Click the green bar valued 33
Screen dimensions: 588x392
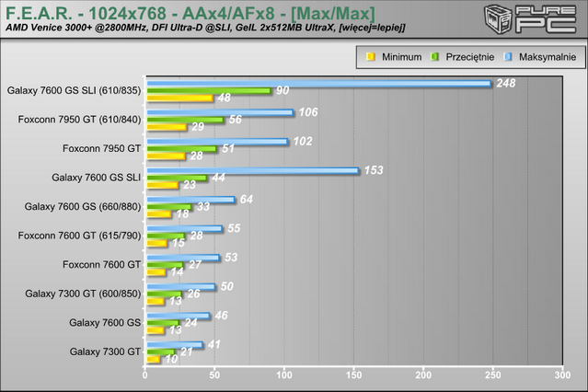169,207
